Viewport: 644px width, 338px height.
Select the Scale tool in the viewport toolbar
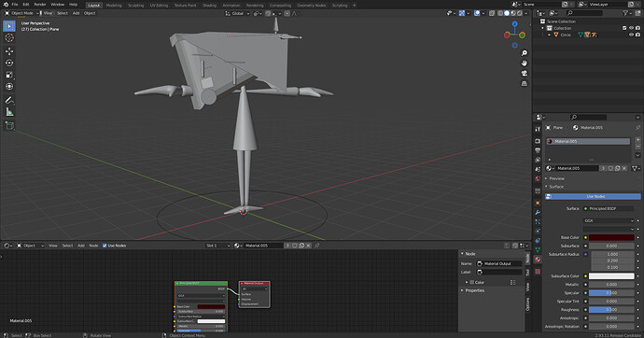click(9, 75)
